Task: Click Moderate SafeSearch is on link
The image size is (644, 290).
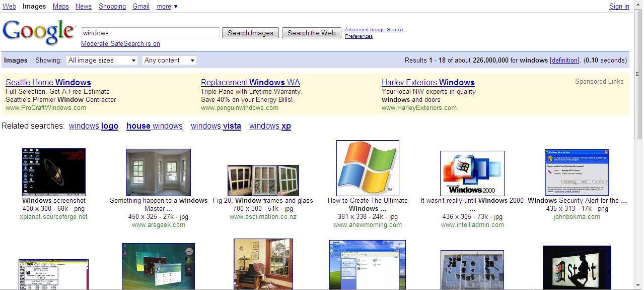Action: tap(120, 43)
